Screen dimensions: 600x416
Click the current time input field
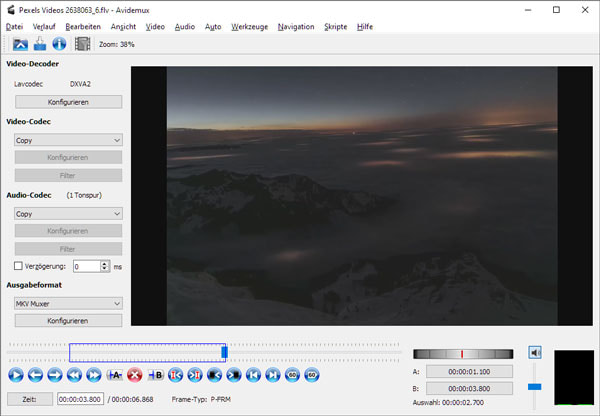(x=79, y=399)
